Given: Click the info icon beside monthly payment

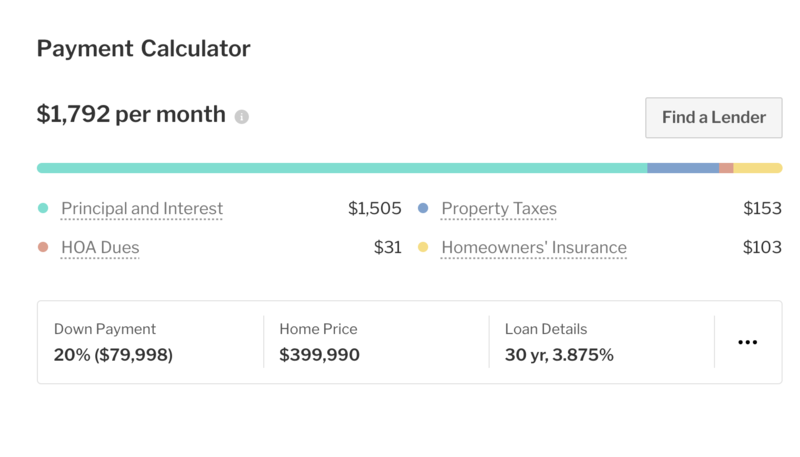Looking at the screenshot, I should tap(241, 117).
